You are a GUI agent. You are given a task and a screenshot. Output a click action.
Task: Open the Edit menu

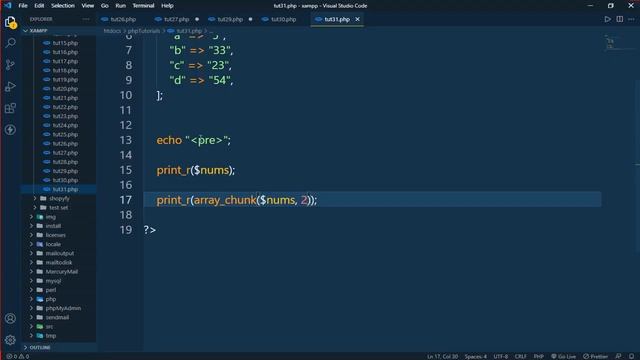tap(39, 6)
